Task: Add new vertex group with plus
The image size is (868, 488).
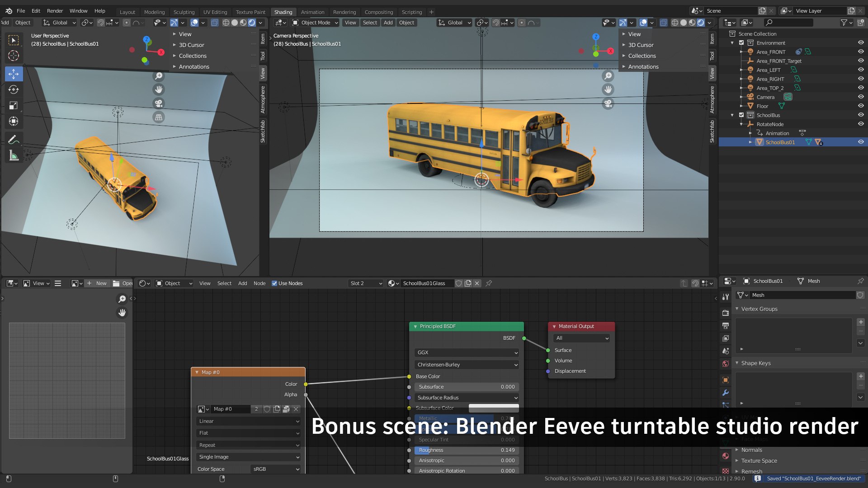Action: click(861, 322)
